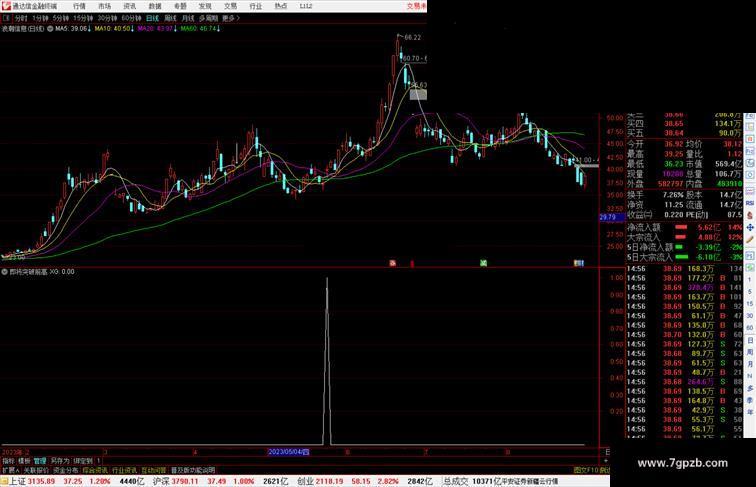Open the 数据 menu
Image resolution: width=756 pixels, height=487 pixels.
tap(155, 6)
